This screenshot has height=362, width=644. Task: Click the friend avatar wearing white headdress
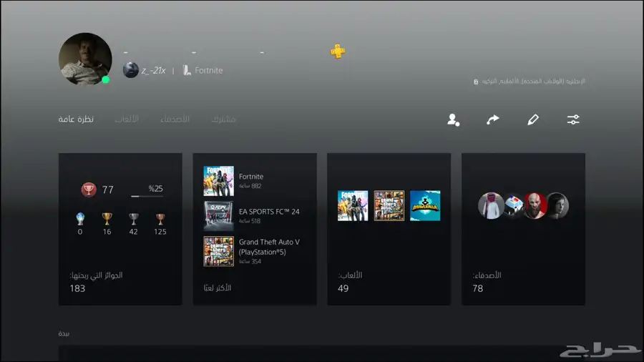coord(491,205)
